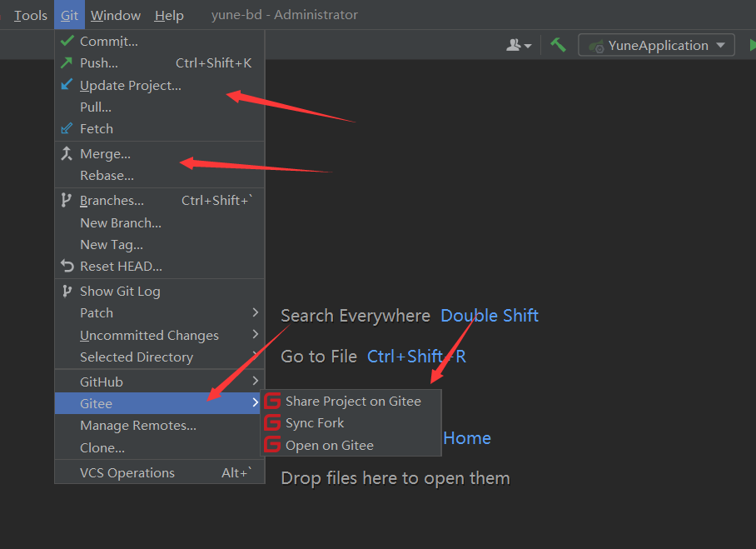Viewport: 756px width, 549px height.
Task: Click the Go to File hint text
Action: 319,356
